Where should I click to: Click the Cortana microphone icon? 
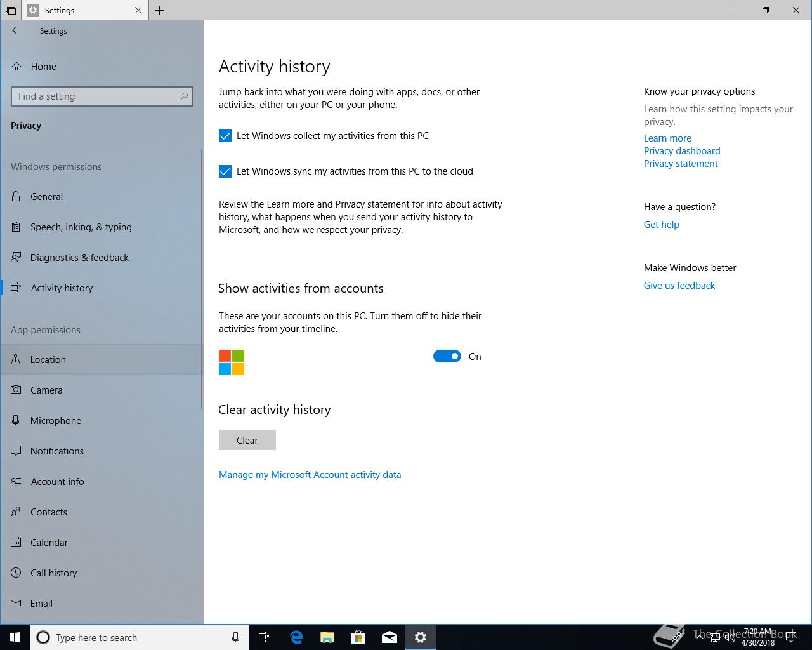pyautogui.click(x=235, y=637)
